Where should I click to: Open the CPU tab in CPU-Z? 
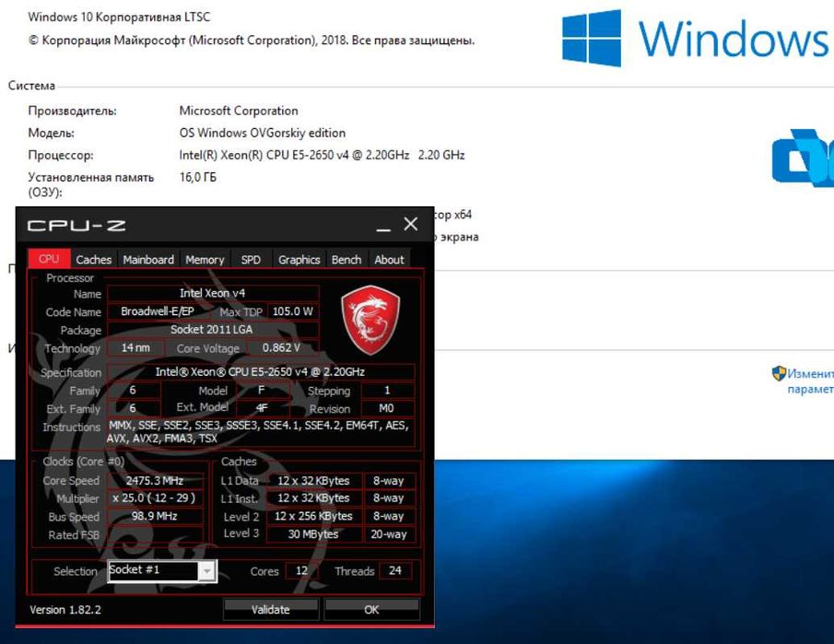(49, 259)
